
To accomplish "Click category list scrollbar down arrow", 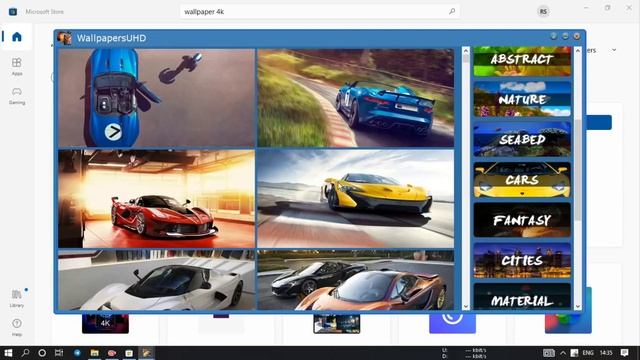I will point(578,306).
